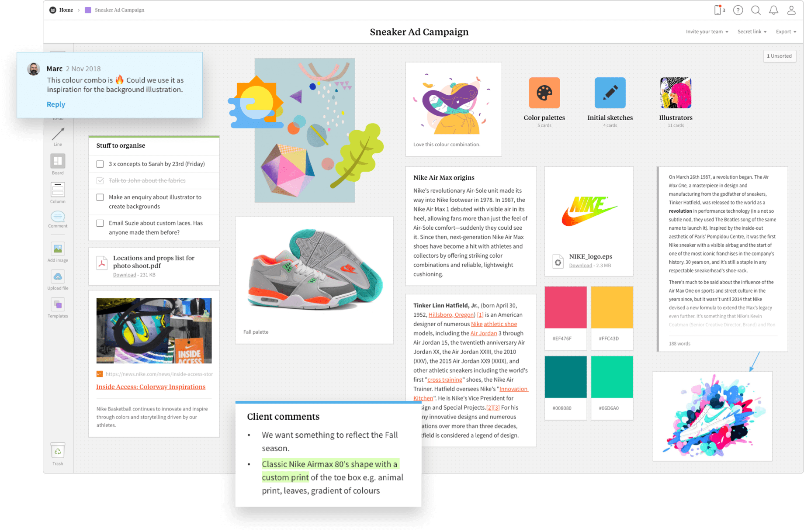
Task: Select the yellow #FFC43D color swatch
Action: coord(612,307)
